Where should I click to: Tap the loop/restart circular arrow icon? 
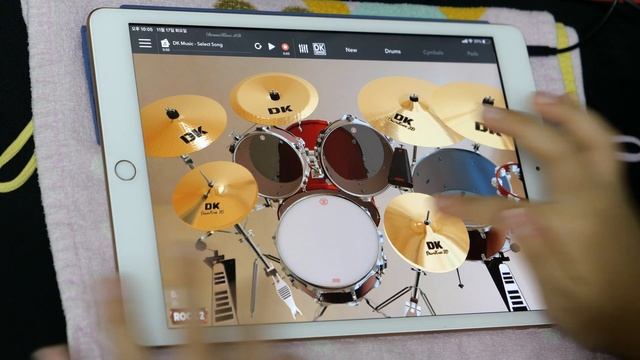click(258, 46)
